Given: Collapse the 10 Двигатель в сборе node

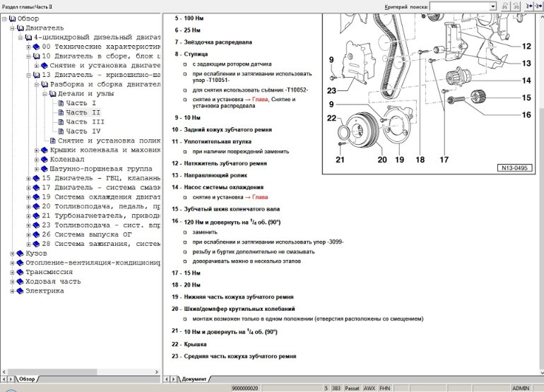Looking at the screenshot, I should [x=28, y=57].
